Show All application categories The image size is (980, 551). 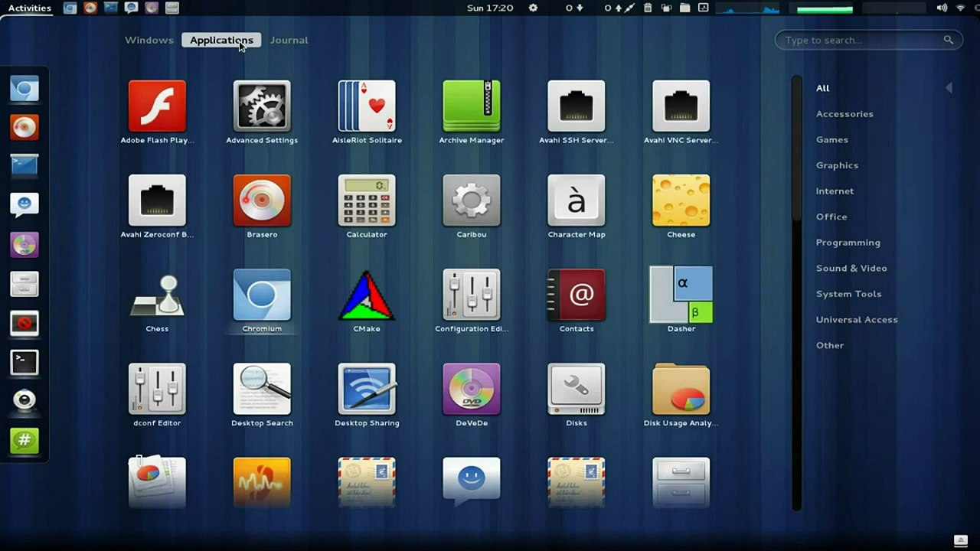click(822, 88)
